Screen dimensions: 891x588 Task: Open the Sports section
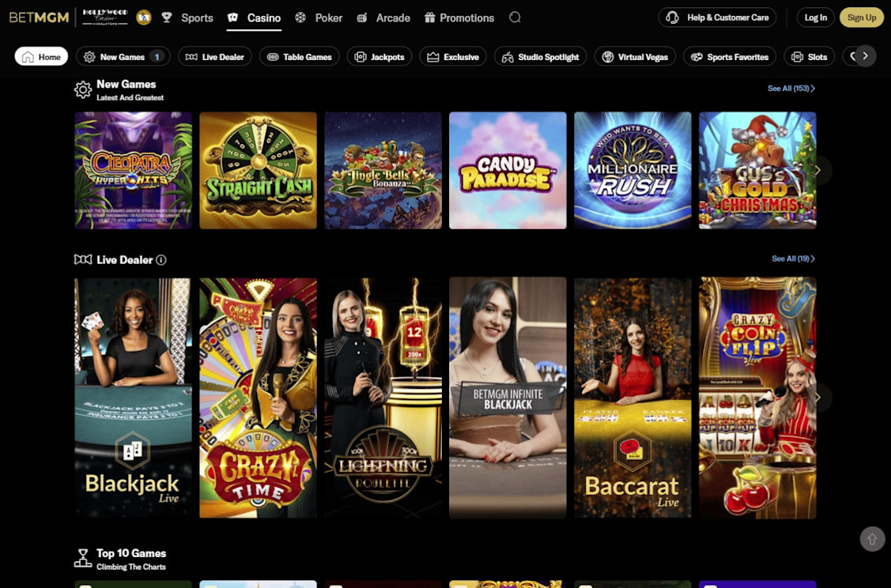coord(197,17)
